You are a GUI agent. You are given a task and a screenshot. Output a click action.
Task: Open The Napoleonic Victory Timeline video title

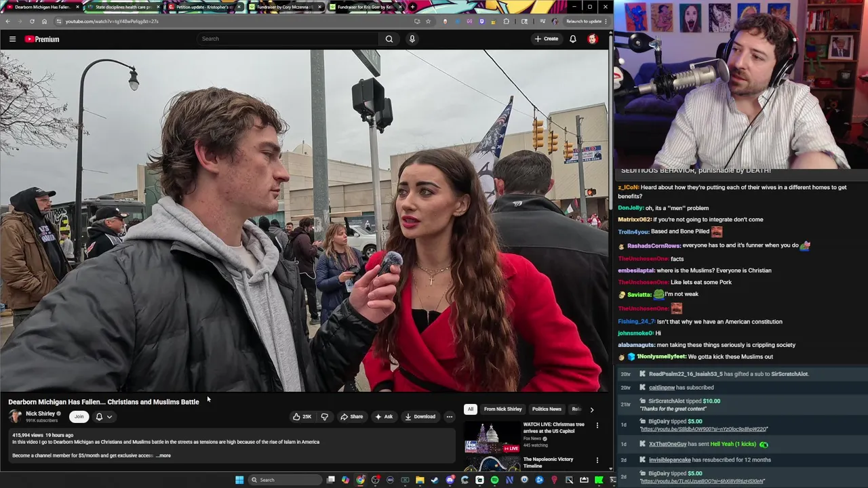(x=548, y=463)
